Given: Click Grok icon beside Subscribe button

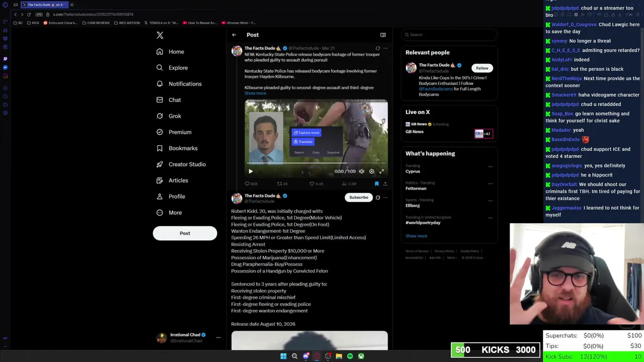Looking at the screenshot, I should tap(378, 198).
